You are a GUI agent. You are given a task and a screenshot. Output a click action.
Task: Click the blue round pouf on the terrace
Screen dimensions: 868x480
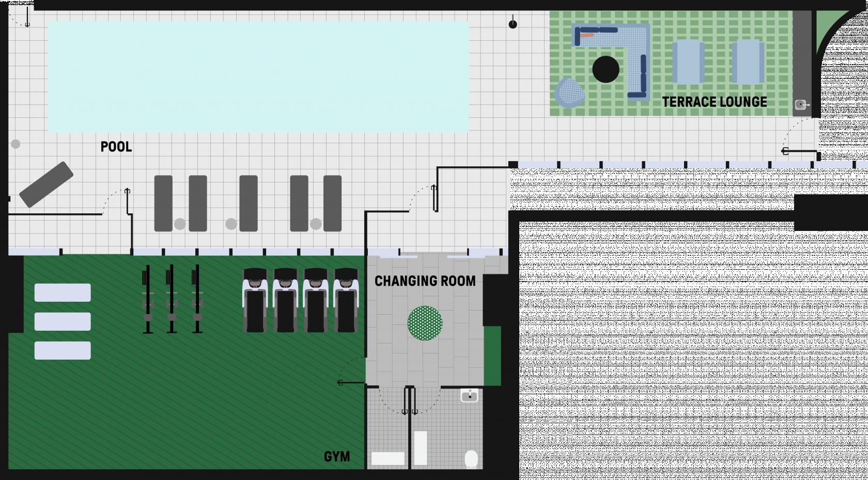pyautogui.click(x=569, y=93)
